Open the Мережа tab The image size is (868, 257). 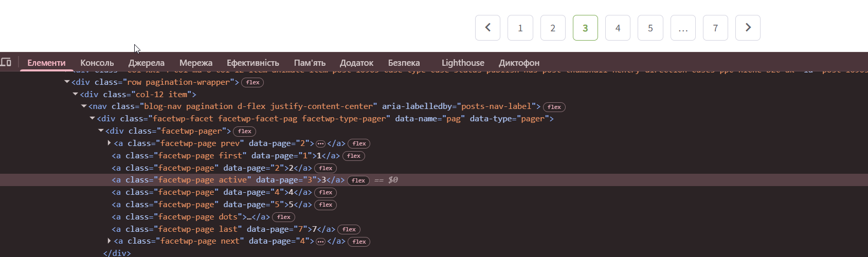tap(196, 63)
